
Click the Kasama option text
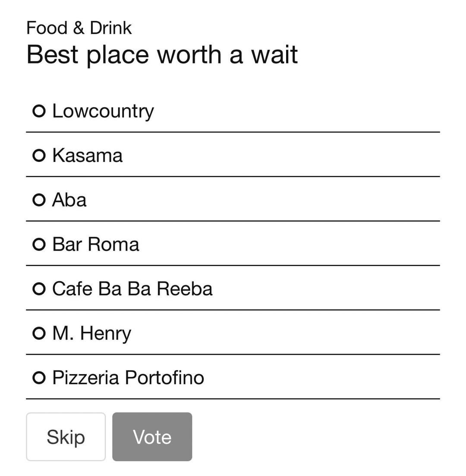pos(87,155)
